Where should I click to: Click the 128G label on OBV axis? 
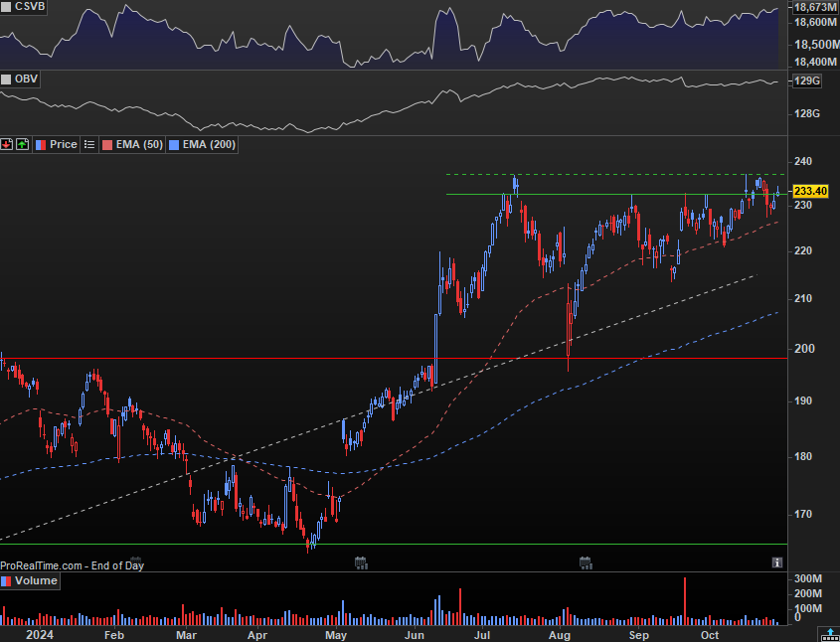pos(808,113)
